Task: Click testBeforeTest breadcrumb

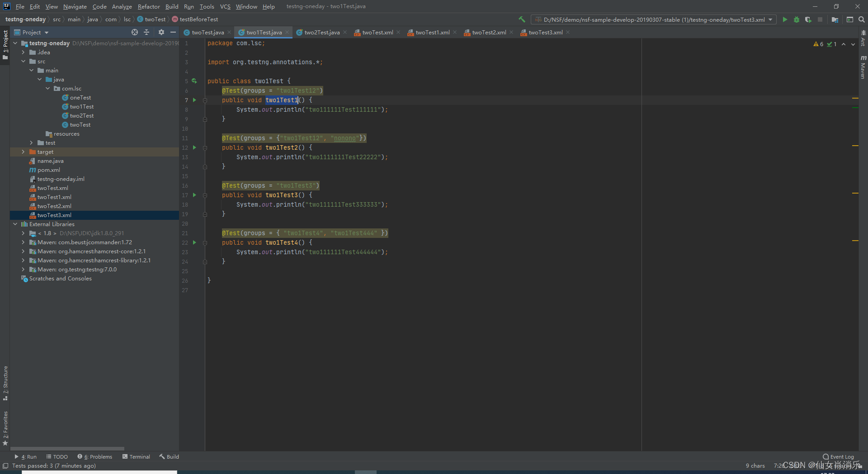Action: (195, 19)
